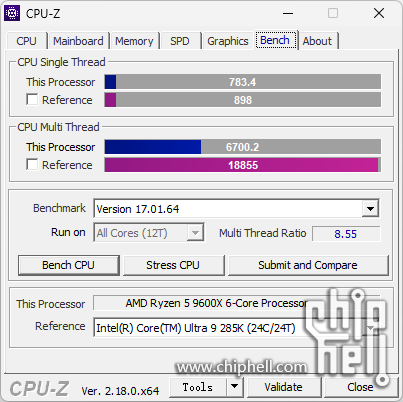The image size is (403, 402).
Task: Open the Tools dropdown arrow
Action: (234, 387)
